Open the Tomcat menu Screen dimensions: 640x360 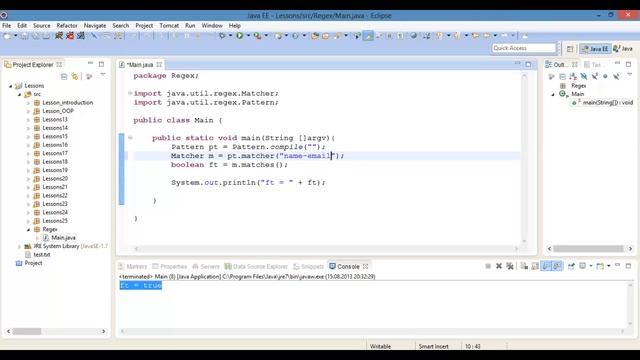169,25
